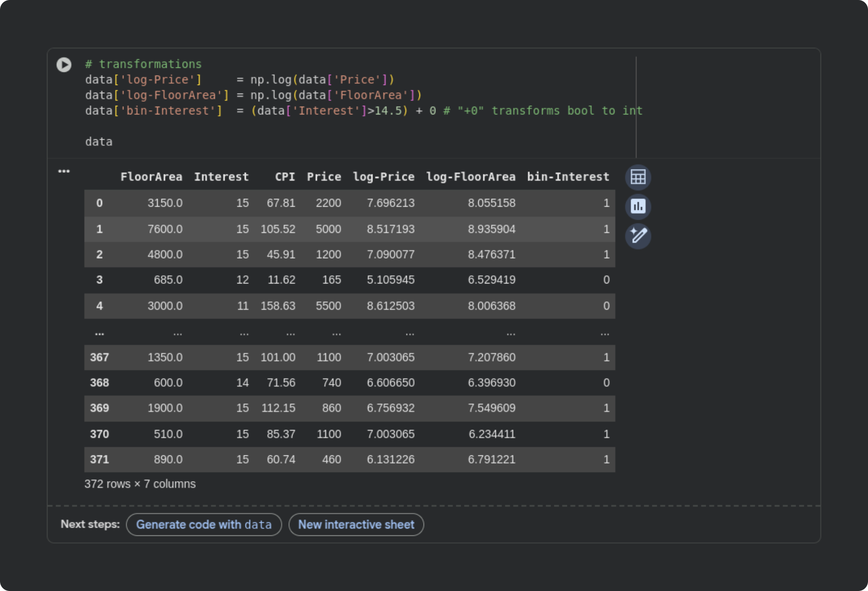Click the '372 rows × 7 columns' text

click(140, 484)
